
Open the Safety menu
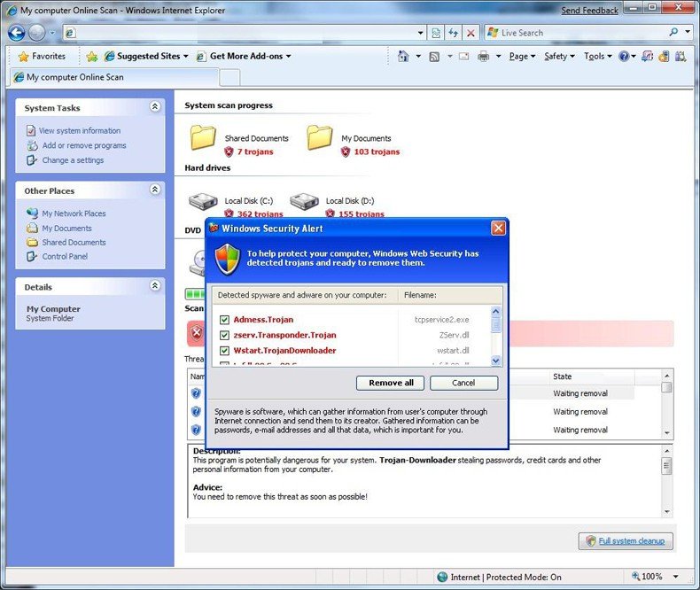coord(559,56)
